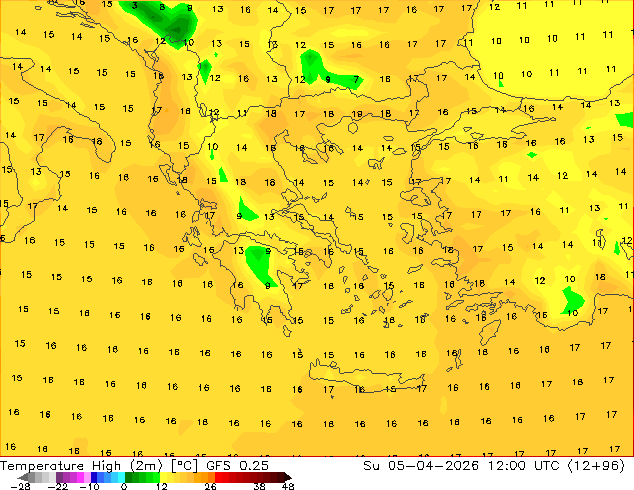Select the 'GFS 0.25' model label
Screen dimensions: 634x490
coord(237,466)
